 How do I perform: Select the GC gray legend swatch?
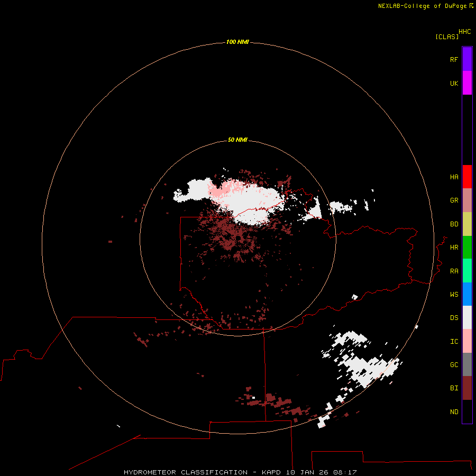(x=467, y=364)
